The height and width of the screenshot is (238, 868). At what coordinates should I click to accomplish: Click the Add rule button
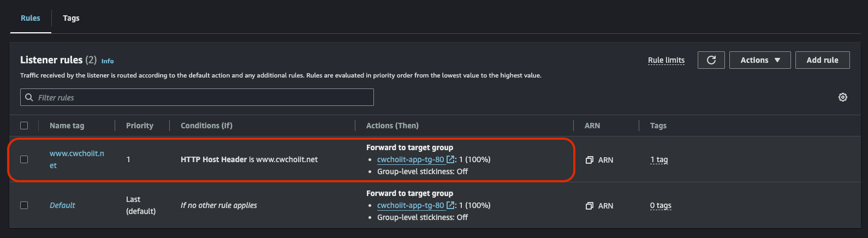(x=822, y=60)
